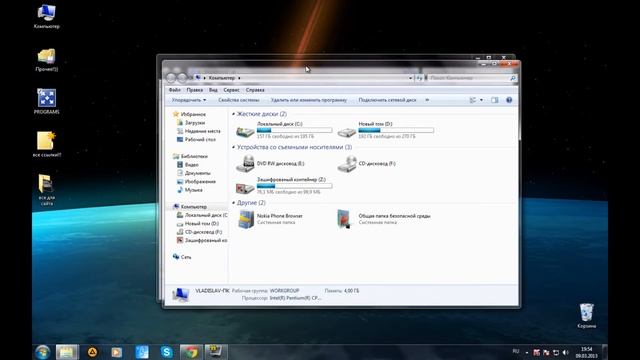Image resolution: width=640 pixels, height=360 pixels.
Task: Click Удалить или изменить программу button
Action: (x=309, y=100)
